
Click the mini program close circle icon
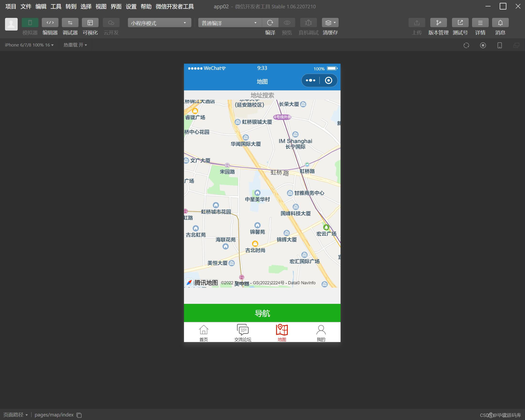point(329,80)
